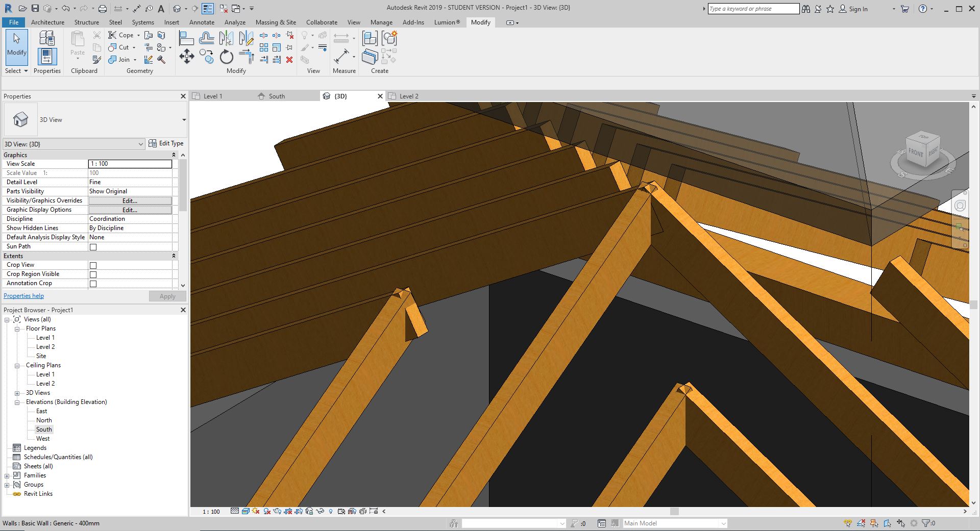Expand 3D Views in Project Browser

(17, 393)
